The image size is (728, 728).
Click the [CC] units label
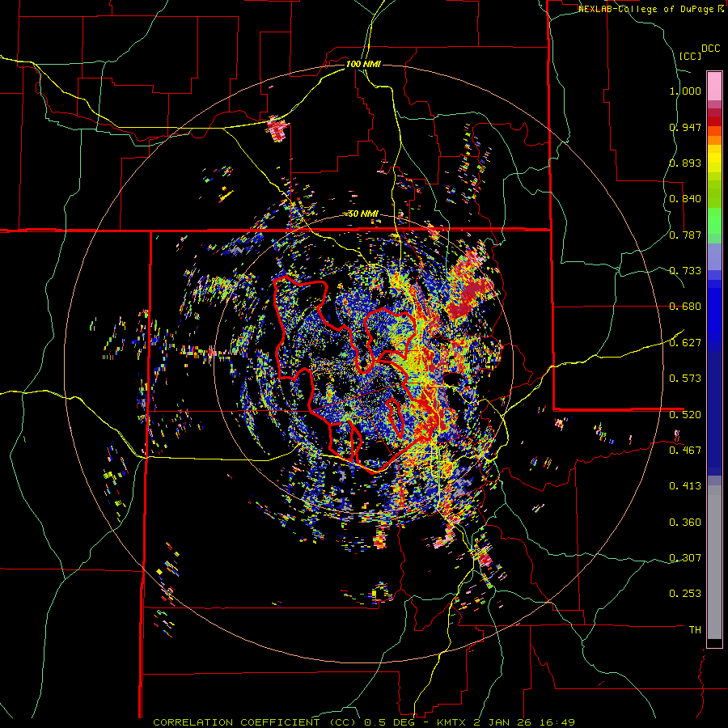point(690,56)
